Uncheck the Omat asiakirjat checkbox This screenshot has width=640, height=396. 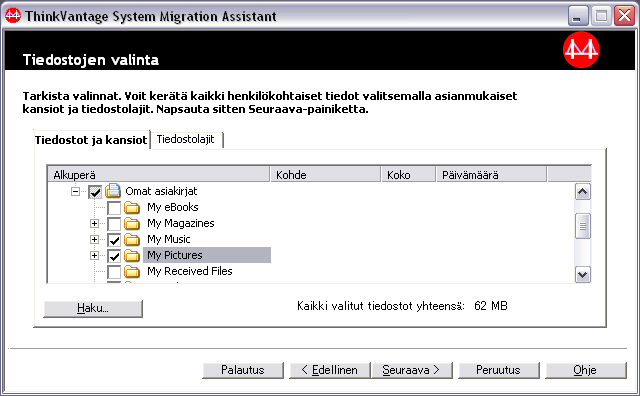click(95, 191)
